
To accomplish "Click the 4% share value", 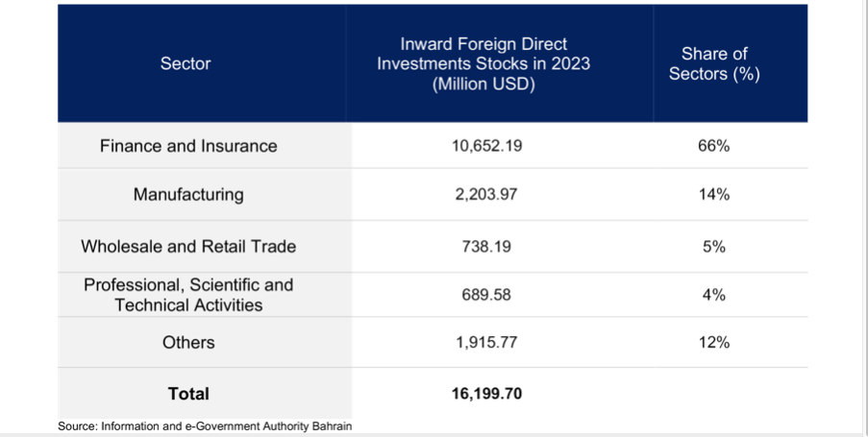I will click(713, 295).
